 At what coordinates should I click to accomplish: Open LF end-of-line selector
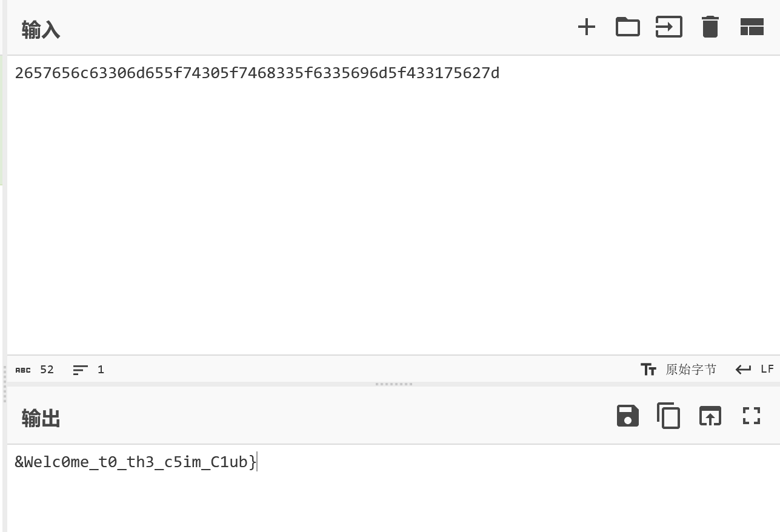[755, 369]
